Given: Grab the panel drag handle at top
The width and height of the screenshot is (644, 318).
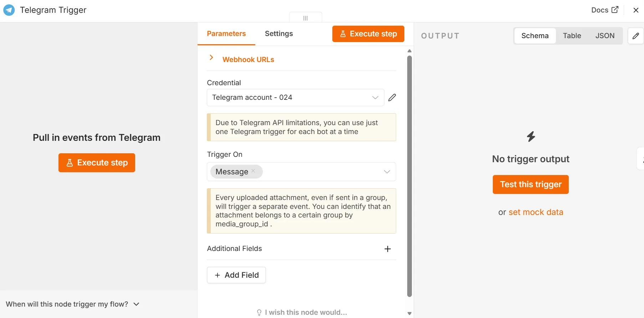Looking at the screenshot, I should tap(306, 18).
